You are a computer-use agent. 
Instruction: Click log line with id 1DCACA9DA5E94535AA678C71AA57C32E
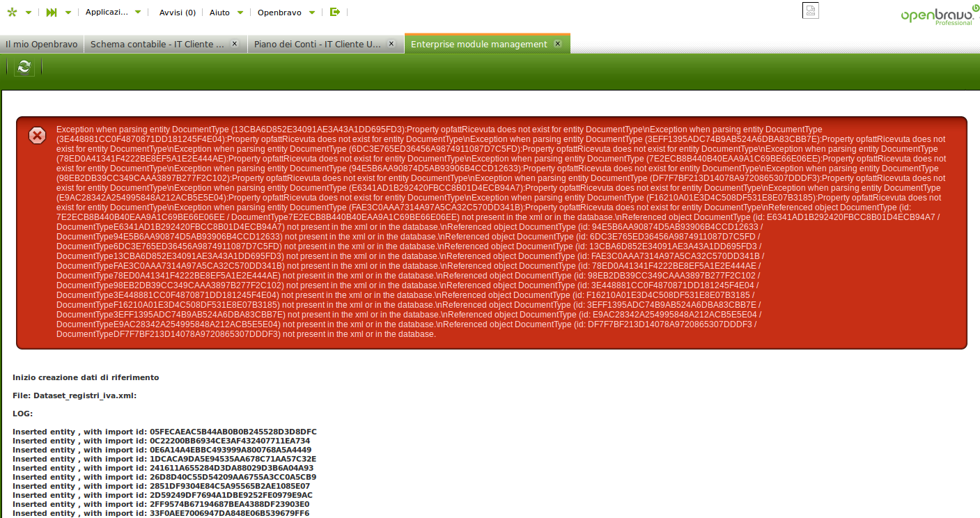(x=164, y=459)
